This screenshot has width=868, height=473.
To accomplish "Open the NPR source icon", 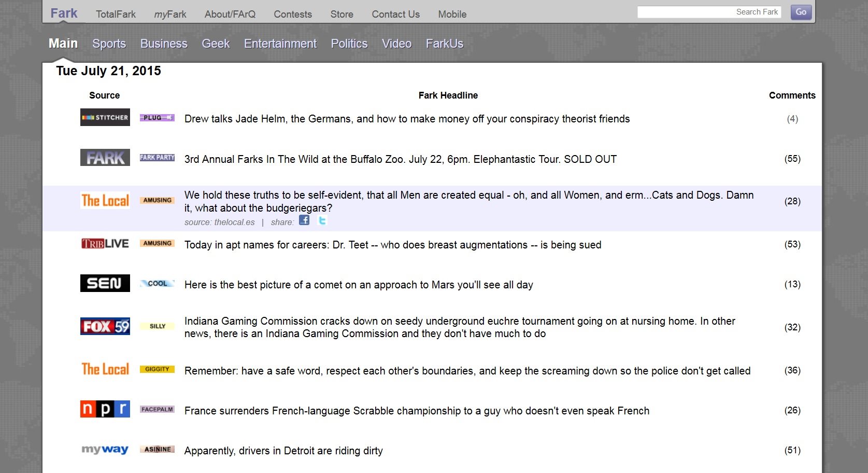I will 105,409.
